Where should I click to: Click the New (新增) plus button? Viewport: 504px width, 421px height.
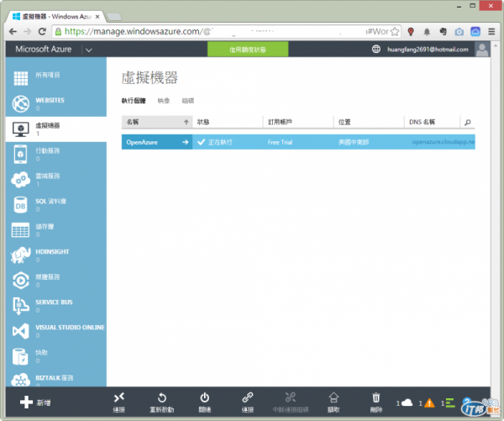click(35, 402)
